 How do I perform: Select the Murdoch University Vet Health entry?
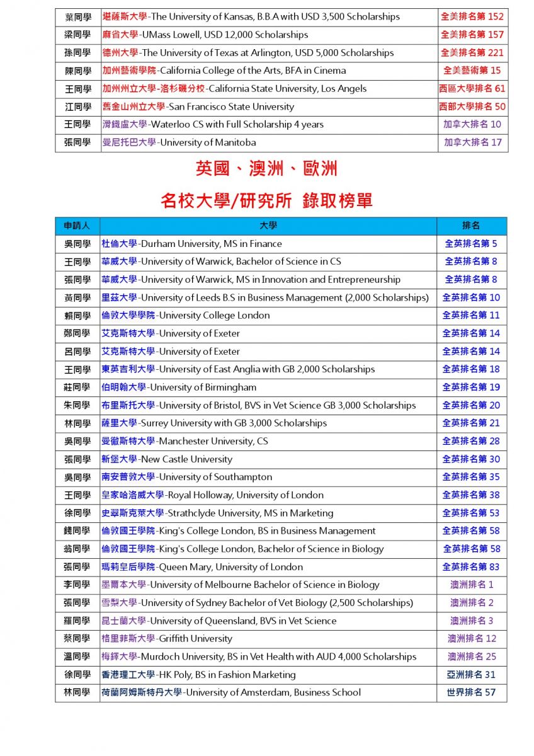tap(259, 657)
